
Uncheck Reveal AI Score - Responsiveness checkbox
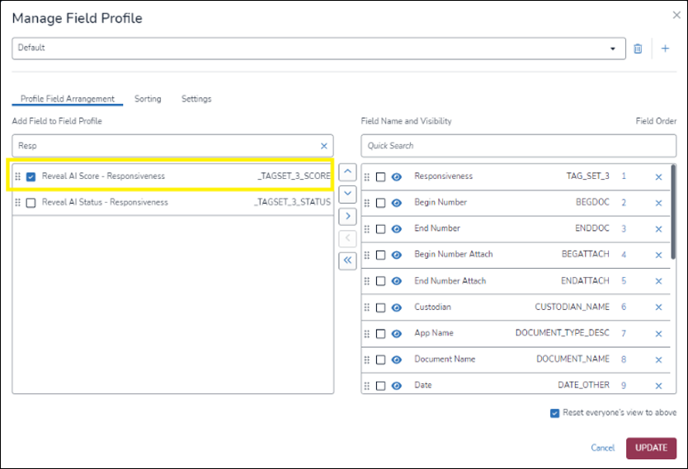click(31, 177)
